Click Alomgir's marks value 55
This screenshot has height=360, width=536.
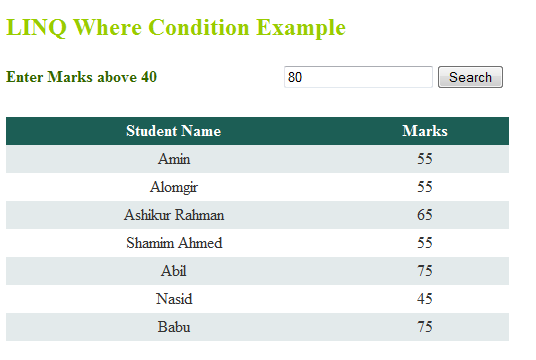coord(425,187)
